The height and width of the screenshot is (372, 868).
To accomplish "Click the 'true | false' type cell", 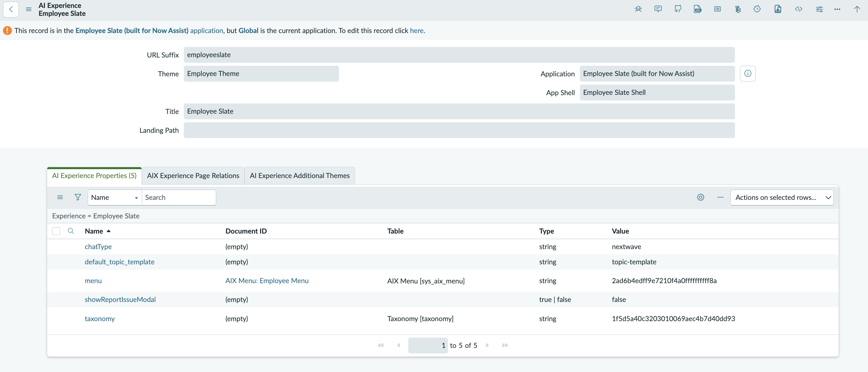I will (555, 300).
